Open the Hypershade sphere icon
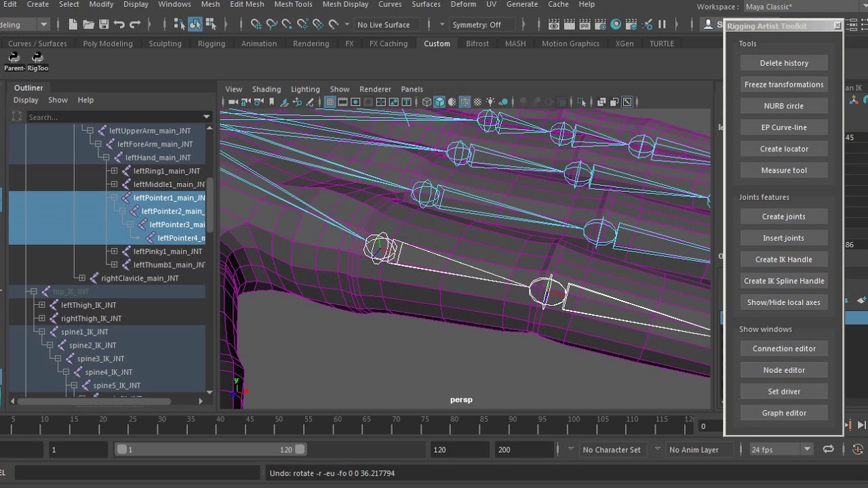 616,24
